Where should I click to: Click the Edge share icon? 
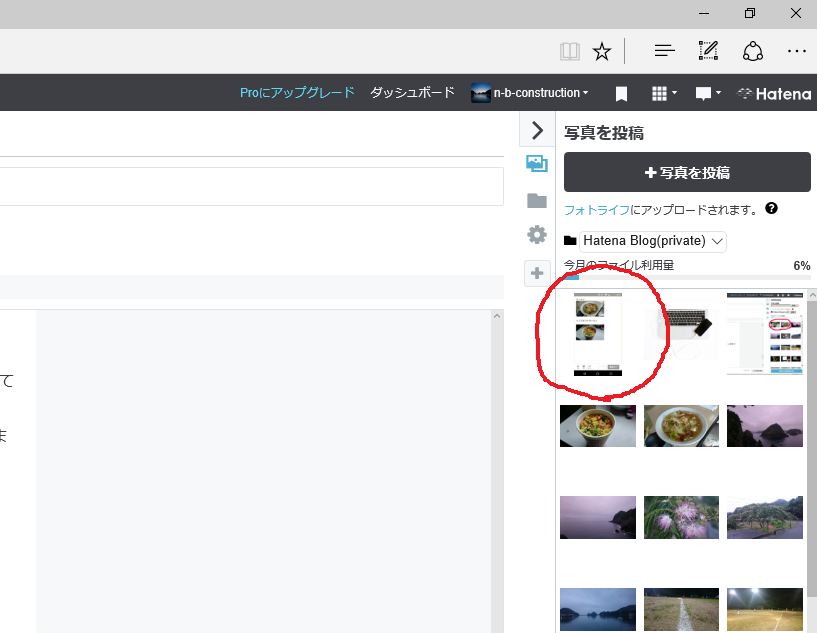(x=752, y=51)
